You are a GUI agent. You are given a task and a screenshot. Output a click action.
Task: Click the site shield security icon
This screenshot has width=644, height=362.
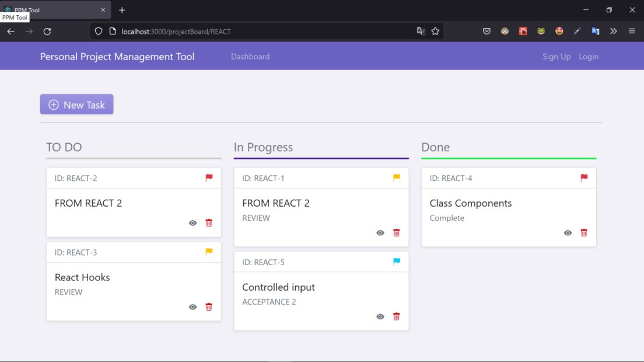click(99, 31)
